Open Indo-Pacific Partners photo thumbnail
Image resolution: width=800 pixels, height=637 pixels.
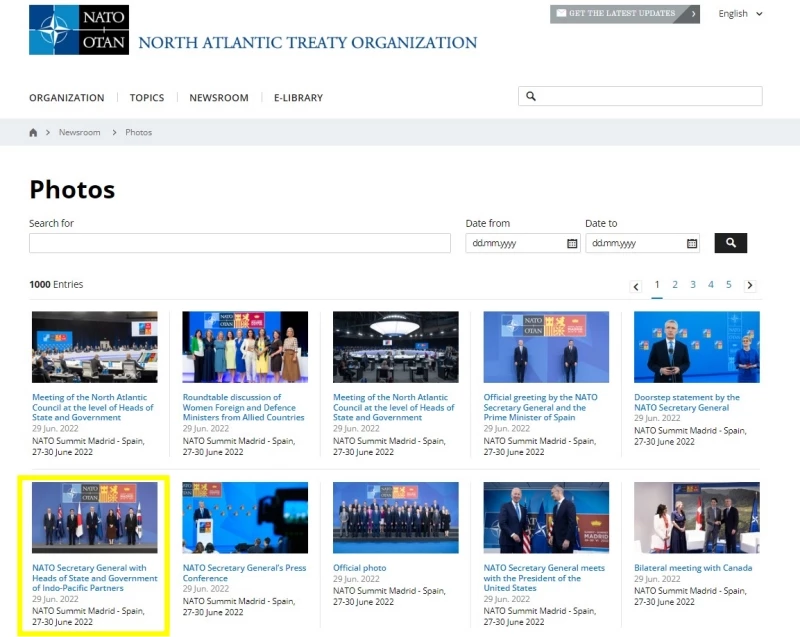coord(95,518)
